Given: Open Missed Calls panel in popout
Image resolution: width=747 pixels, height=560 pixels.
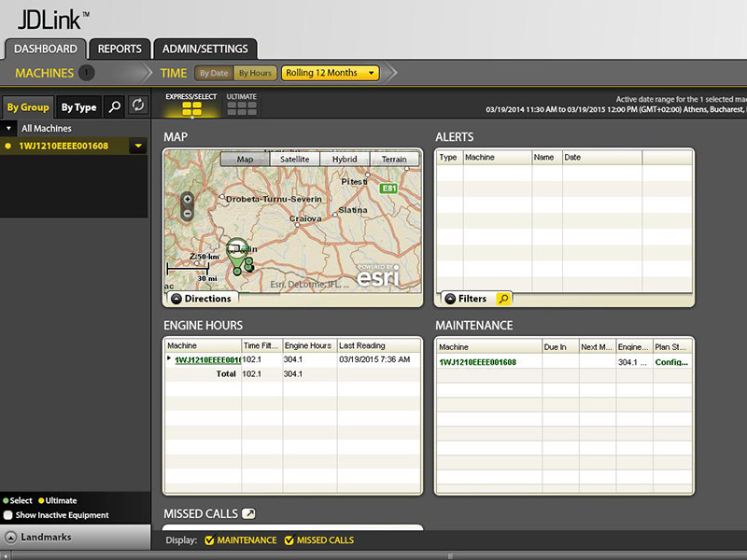Looking at the screenshot, I should click(248, 514).
